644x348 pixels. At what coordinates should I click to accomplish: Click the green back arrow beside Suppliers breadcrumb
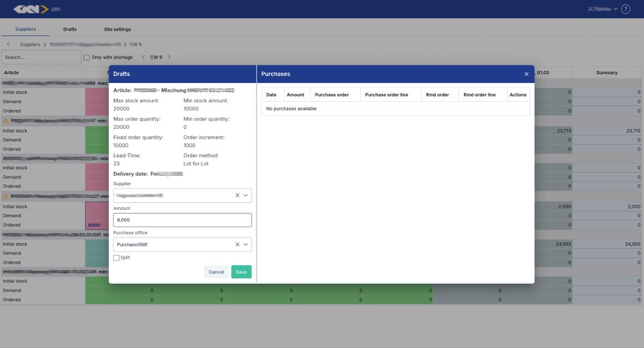coord(8,45)
